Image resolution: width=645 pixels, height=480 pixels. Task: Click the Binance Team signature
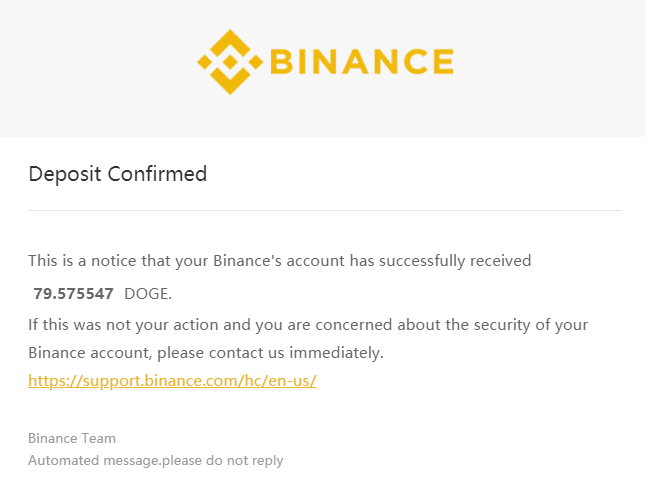point(72,438)
